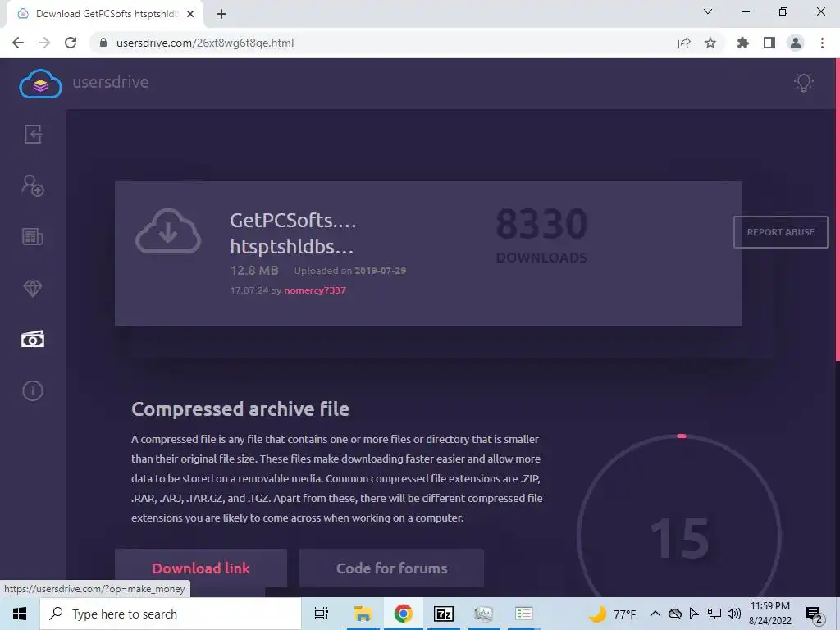The image size is (840, 630).
Task: Open the premium diamond sidebar icon
Action: pyautogui.click(x=33, y=288)
